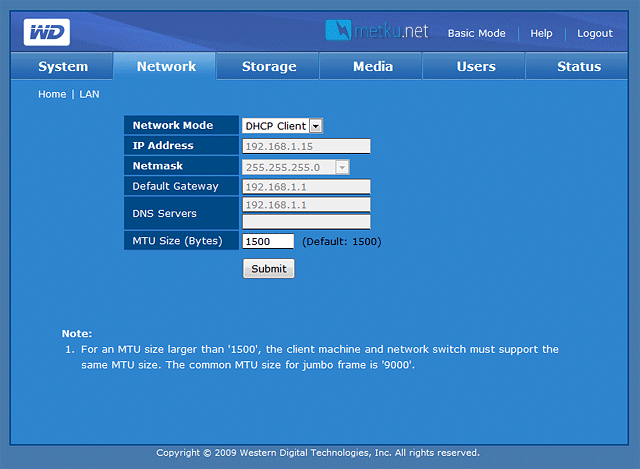Expand the Netmask dropdown

296,167
